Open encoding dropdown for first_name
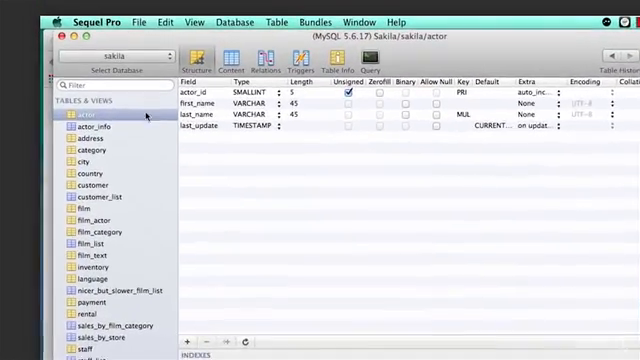This screenshot has width=640, height=360. [612, 104]
